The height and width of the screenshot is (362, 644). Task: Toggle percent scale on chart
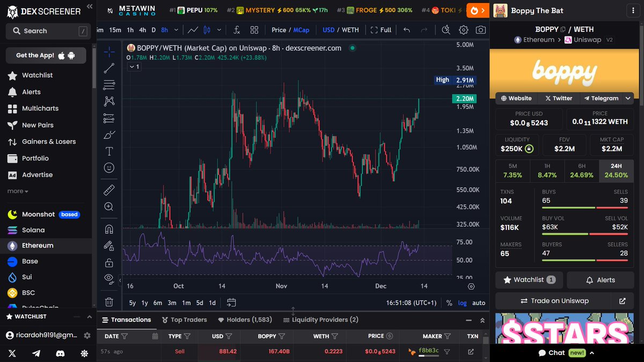[x=449, y=303]
